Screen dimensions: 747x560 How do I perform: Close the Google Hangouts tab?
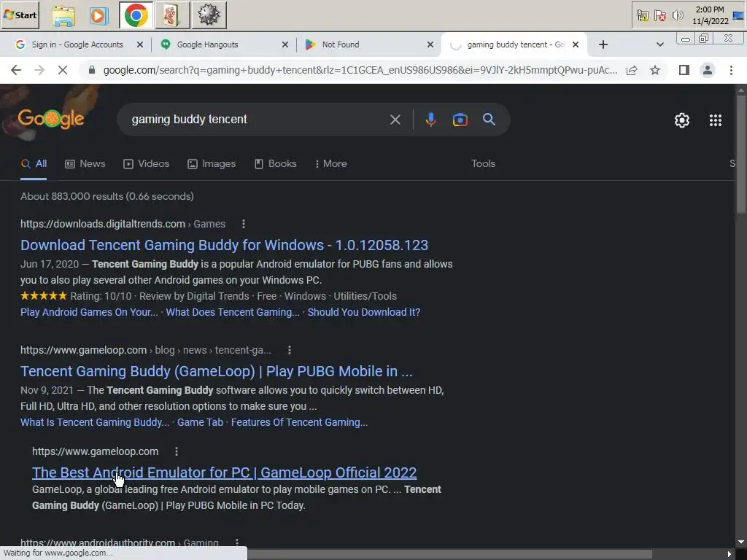pos(285,44)
